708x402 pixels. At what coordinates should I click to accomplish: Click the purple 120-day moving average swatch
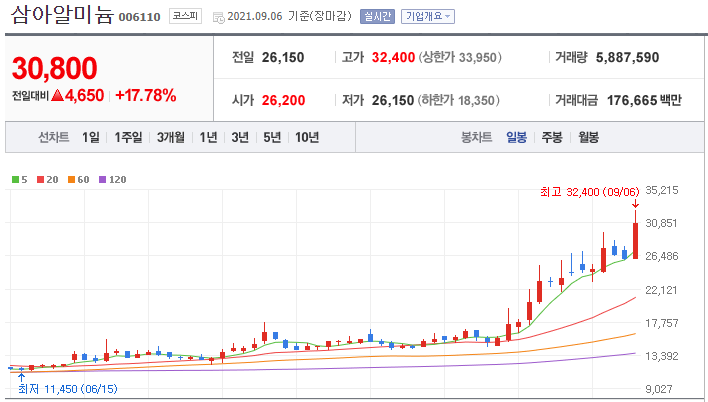[102, 180]
